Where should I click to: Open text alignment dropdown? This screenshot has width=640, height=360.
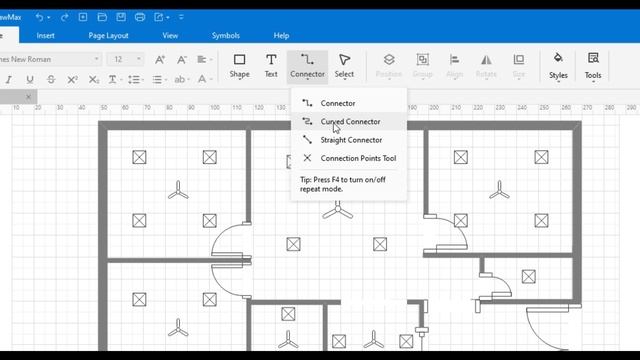click(x=204, y=60)
